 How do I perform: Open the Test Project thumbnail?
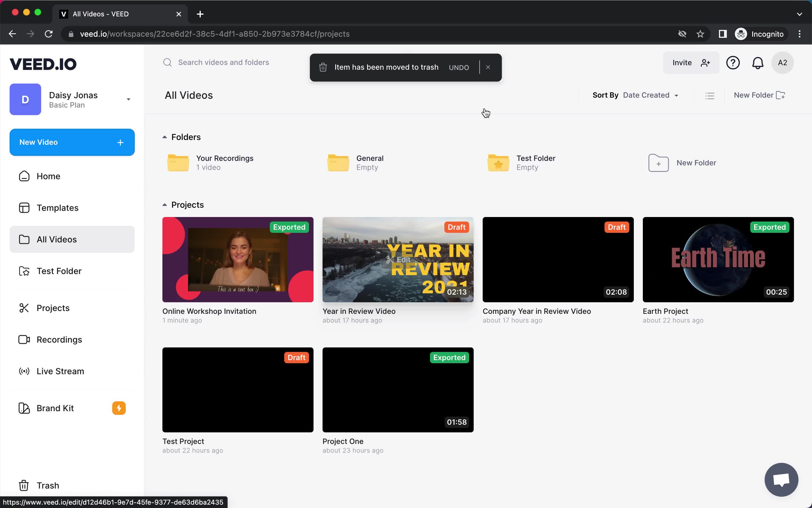238,390
